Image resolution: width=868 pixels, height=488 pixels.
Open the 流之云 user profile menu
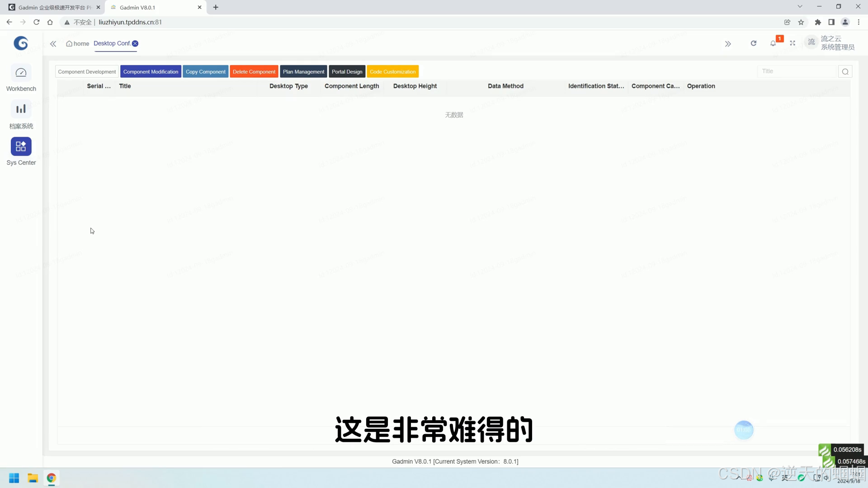[831, 43]
